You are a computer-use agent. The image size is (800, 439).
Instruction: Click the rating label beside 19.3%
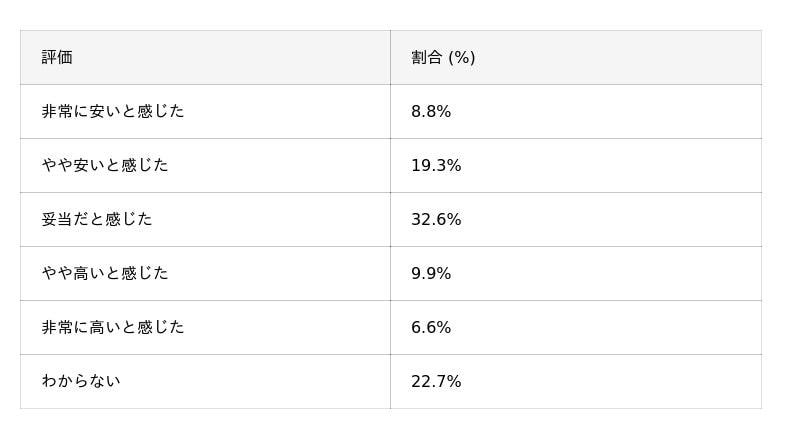coord(105,166)
